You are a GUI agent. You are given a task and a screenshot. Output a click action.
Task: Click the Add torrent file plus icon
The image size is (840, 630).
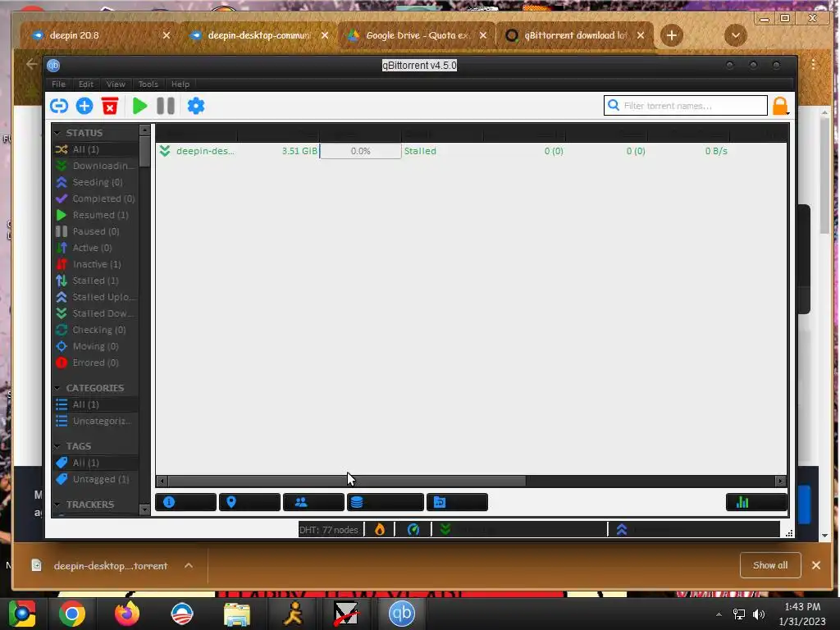[84, 106]
